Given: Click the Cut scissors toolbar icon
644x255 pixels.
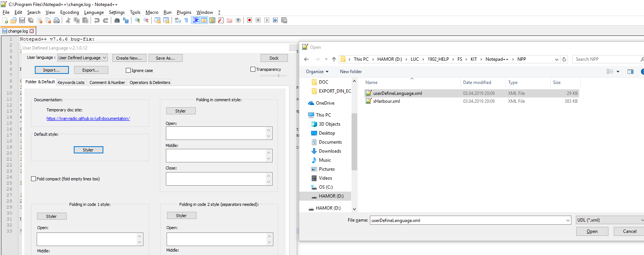Looking at the screenshot, I should (68, 20).
